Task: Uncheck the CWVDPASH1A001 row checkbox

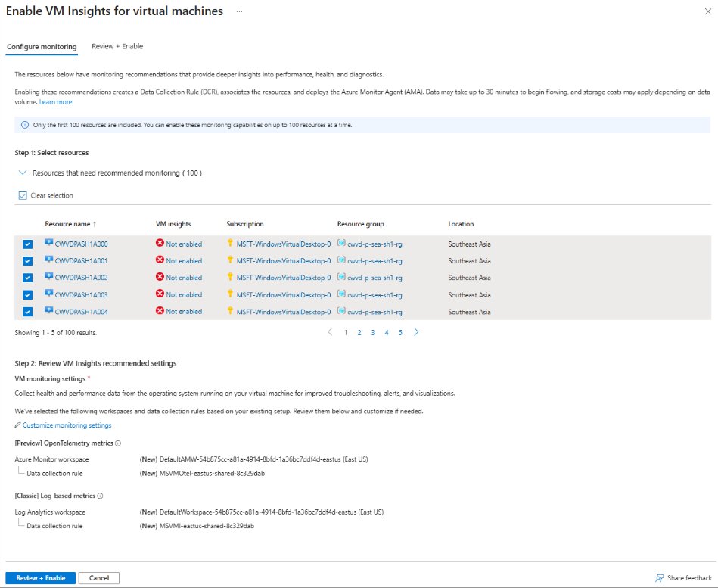Action: 27,261
